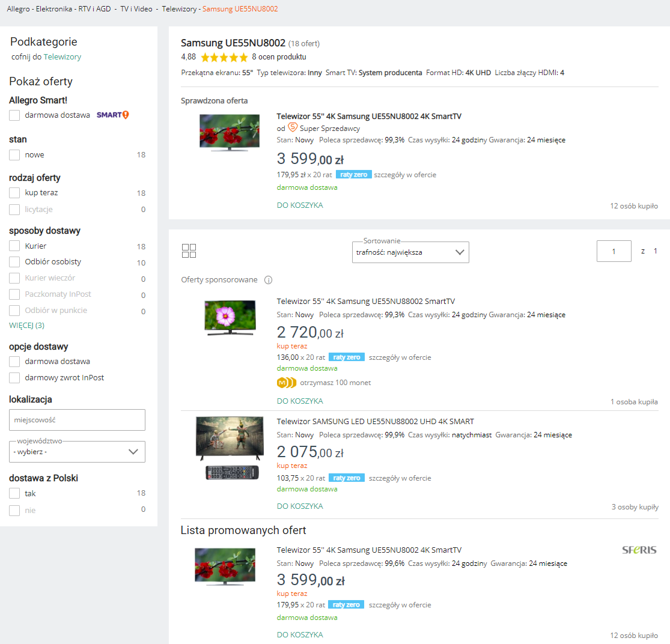
Task: Click the gold monet coins icon
Action: pyautogui.click(x=286, y=383)
